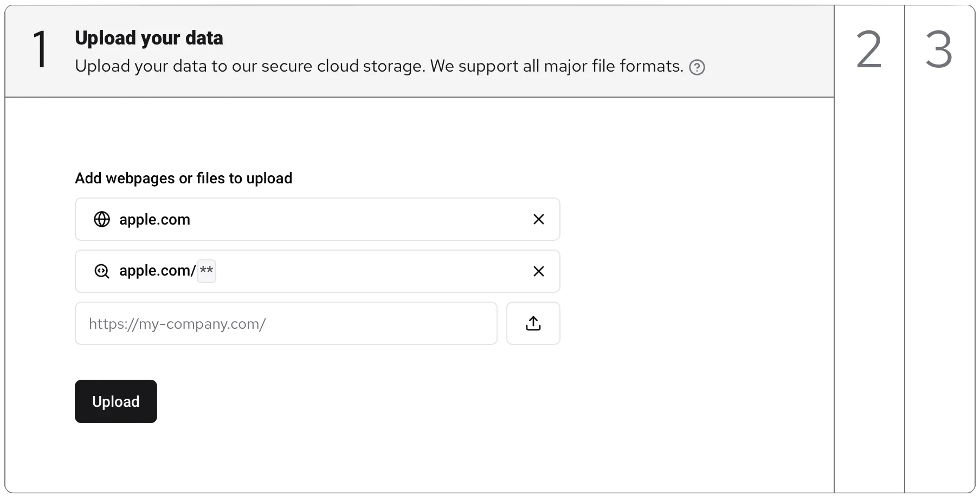Click the "secure cloud storage" description sentence
Screen dimensions: 980x498
tap(249, 66)
